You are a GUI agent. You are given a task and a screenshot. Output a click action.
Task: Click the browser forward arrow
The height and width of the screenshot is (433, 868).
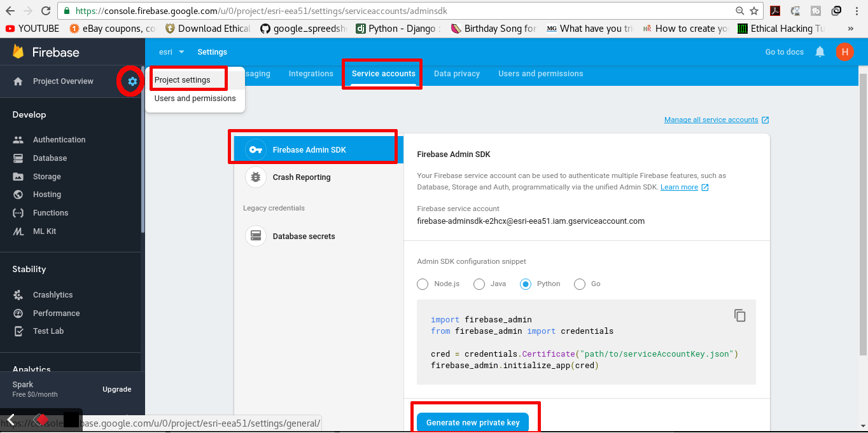tap(29, 11)
